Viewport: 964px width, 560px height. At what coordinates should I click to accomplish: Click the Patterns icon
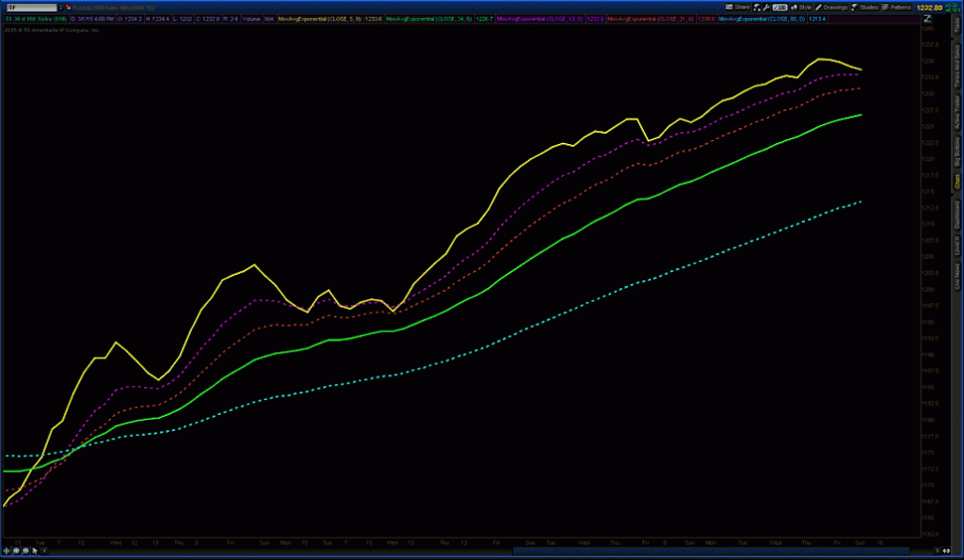[885, 8]
